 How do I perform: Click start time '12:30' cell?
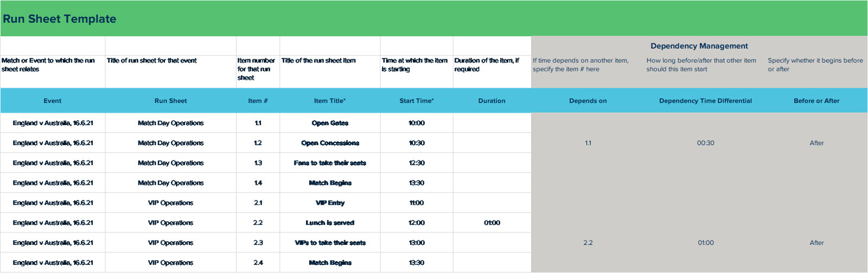coord(417,163)
